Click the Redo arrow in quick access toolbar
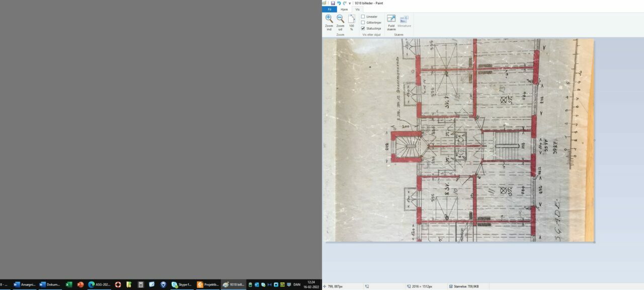 345,3
